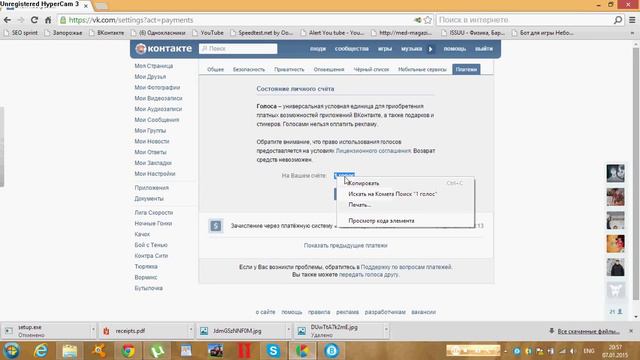640x360 pixels.
Task: Reload the vk.com settings page
Action: click(34, 20)
